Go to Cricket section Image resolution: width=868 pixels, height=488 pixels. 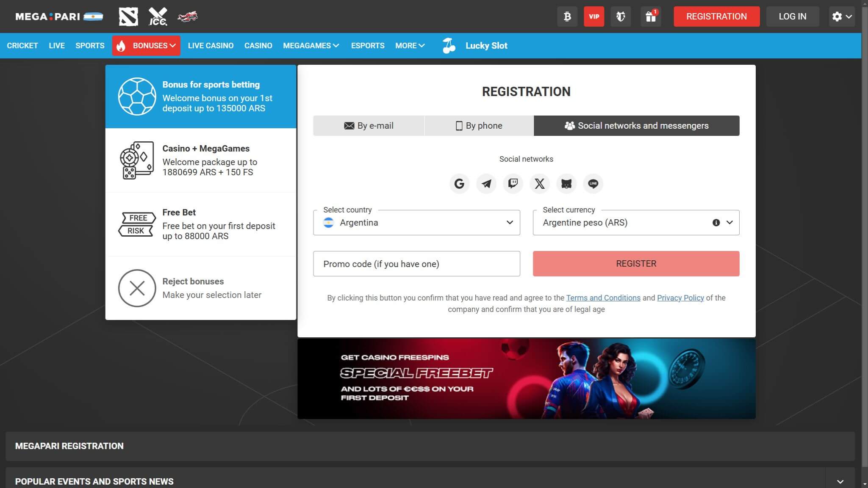pyautogui.click(x=22, y=46)
